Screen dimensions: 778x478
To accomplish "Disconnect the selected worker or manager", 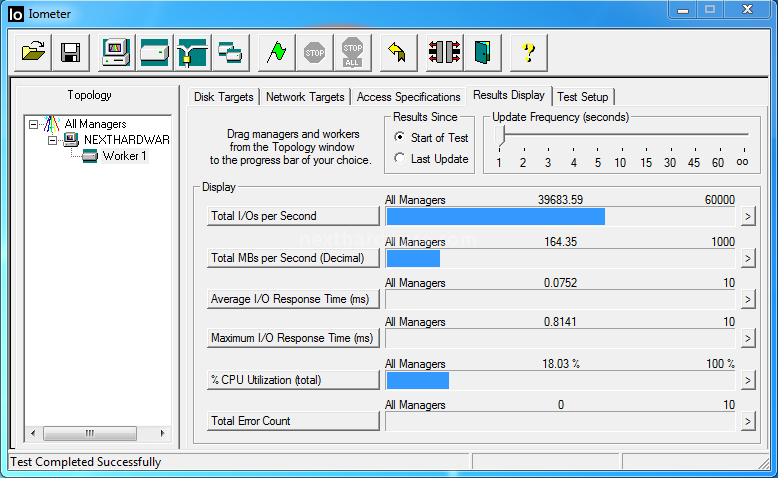I will tap(445, 52).
